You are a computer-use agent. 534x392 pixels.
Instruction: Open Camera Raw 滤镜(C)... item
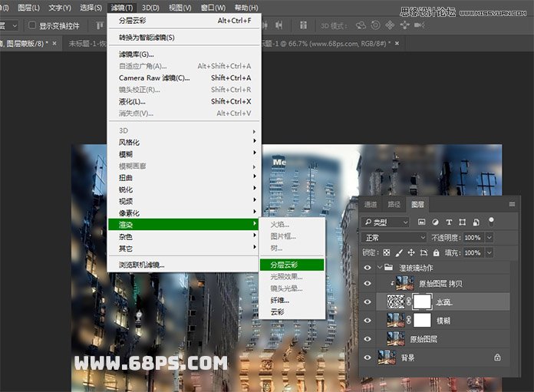tap(184, 77)
